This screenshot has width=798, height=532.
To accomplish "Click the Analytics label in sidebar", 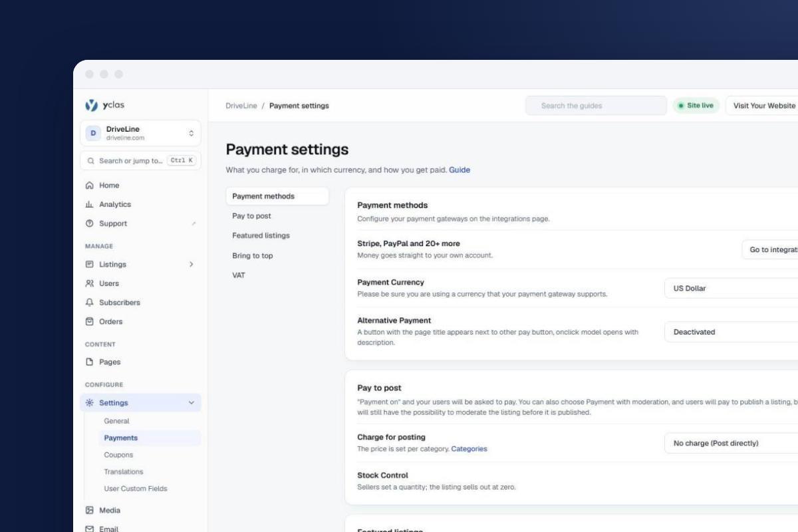I will pyautogui.click(x=115, y=204).
